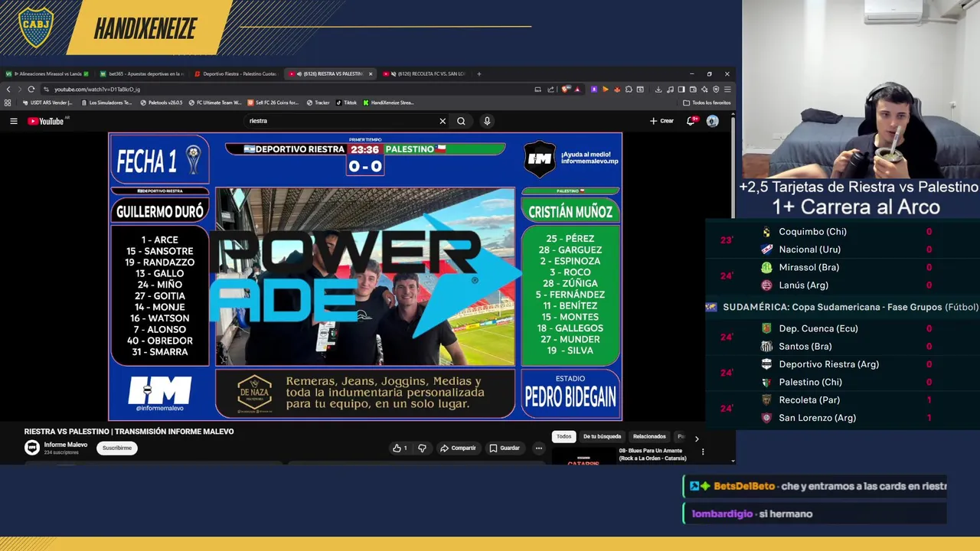Open the Los Simuladores bookmark
The image size is (980, 551).
[106, 103]
